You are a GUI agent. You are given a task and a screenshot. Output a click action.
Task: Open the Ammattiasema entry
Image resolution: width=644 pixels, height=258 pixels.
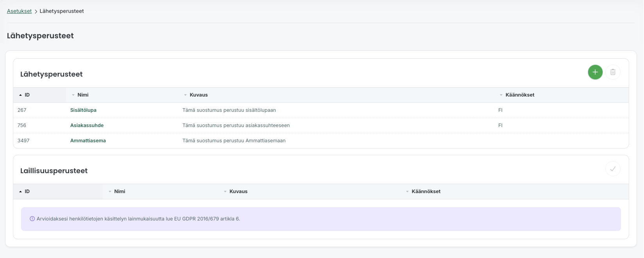(88, 141)
